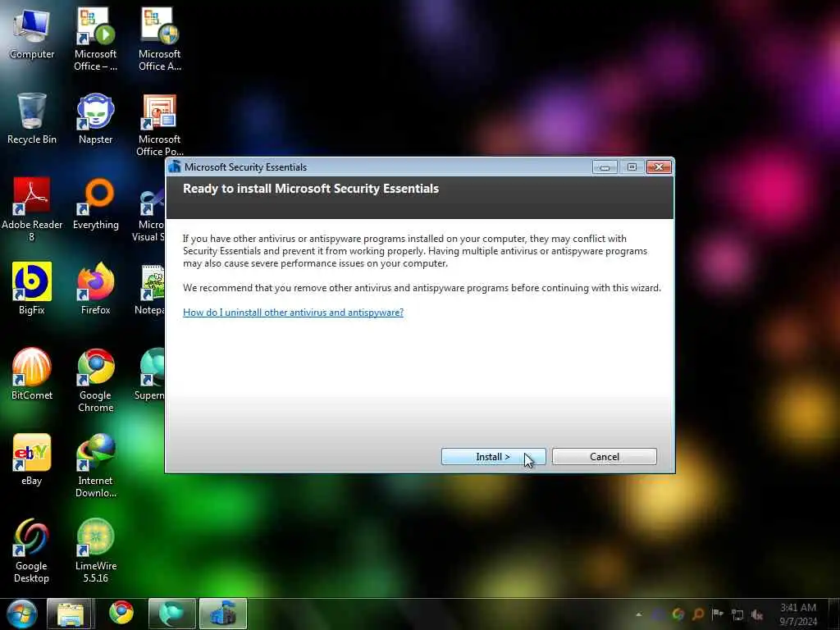The width and height of the screenshot is (840, 630).
Task: Select the Microsoft Office PowerPoint shortcut
Action: coord(160,125)
